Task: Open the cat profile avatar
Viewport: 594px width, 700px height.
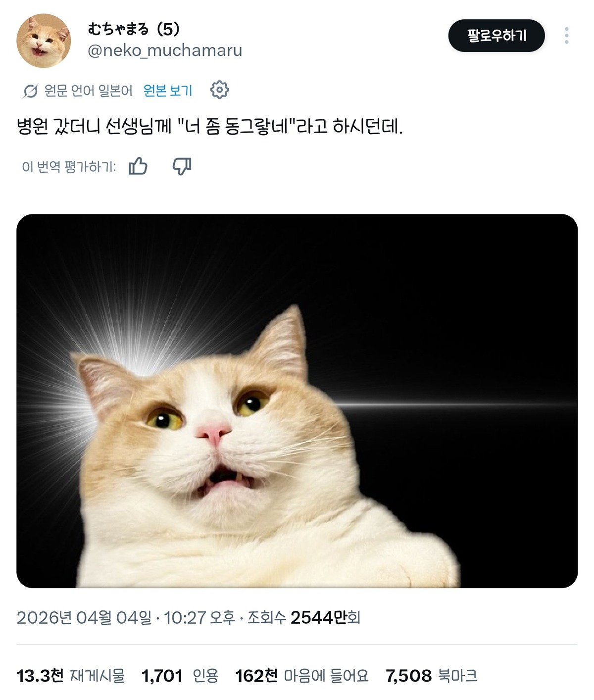Action: (44, 41)
